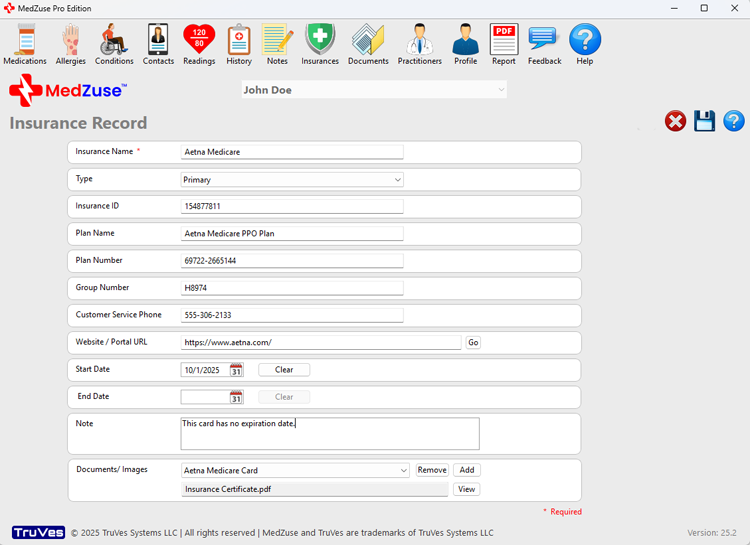The height and width of the screenshot is (545, 750).
Task: Open the Insurances shield icon
Action: point(320,44)
